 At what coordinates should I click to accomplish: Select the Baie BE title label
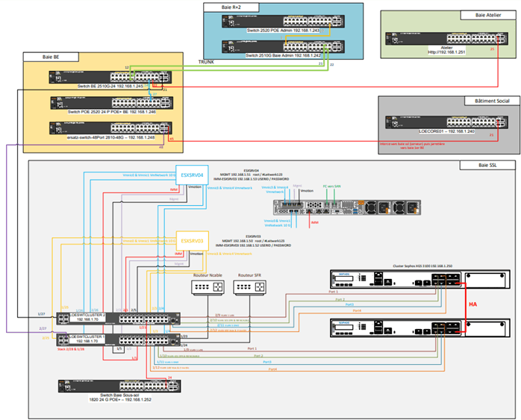click(x=52, y=57)
